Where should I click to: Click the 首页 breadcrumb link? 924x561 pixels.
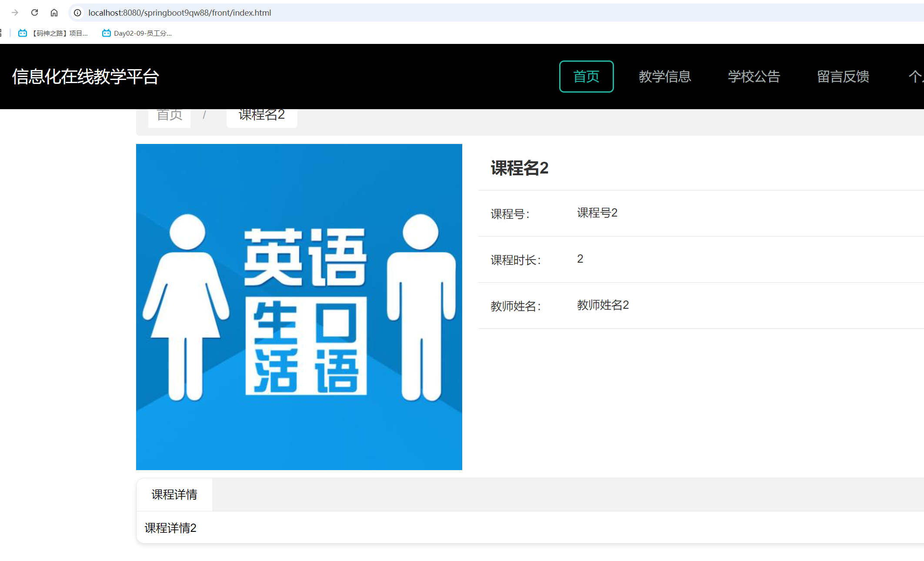[169, 114]
